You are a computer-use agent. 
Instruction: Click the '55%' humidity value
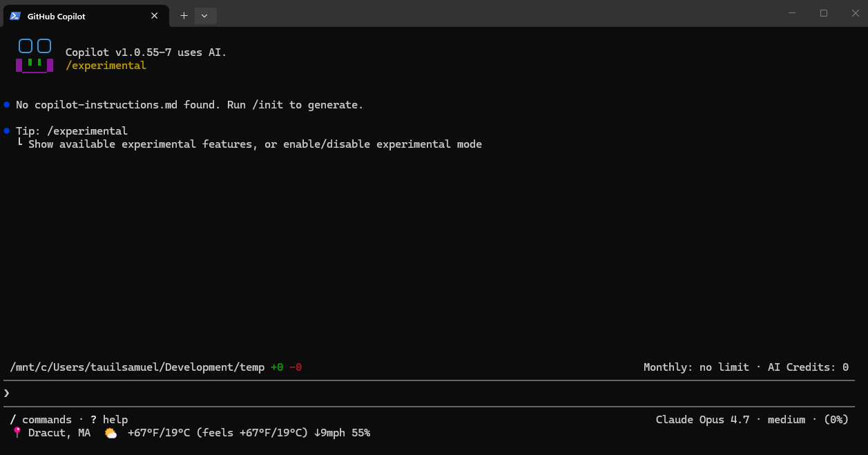click(x=360, y=433)
